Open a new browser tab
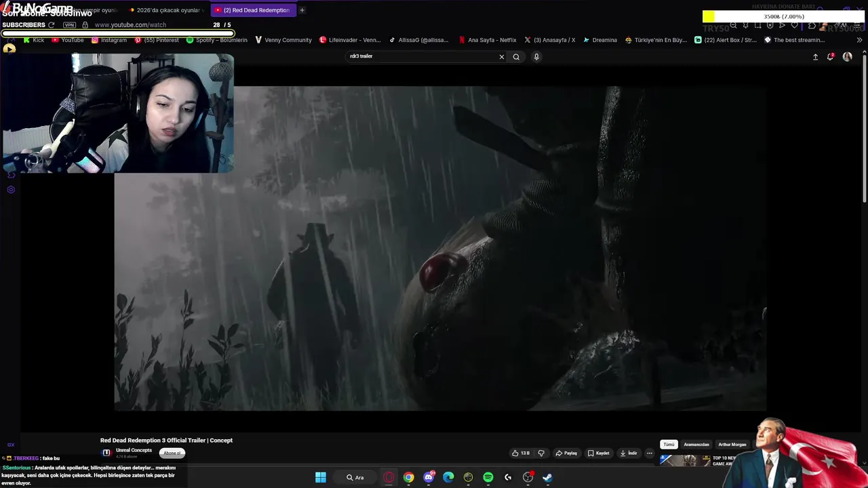 point(302,10)
